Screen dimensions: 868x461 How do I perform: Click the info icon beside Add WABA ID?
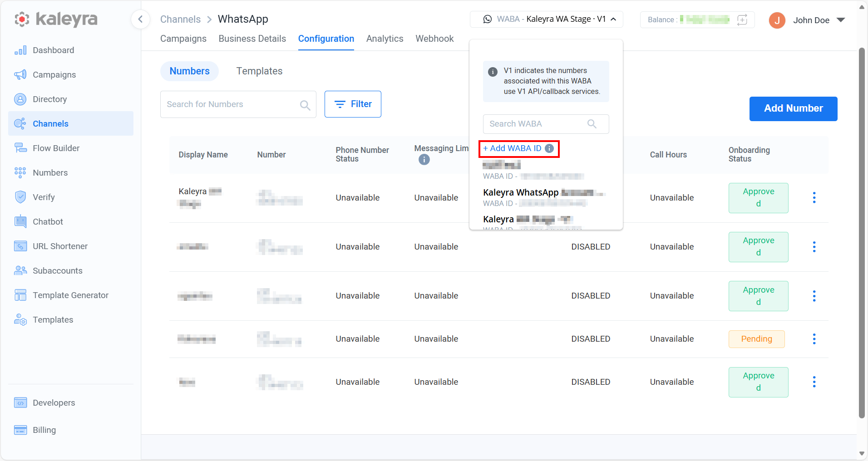click(549, 148)
